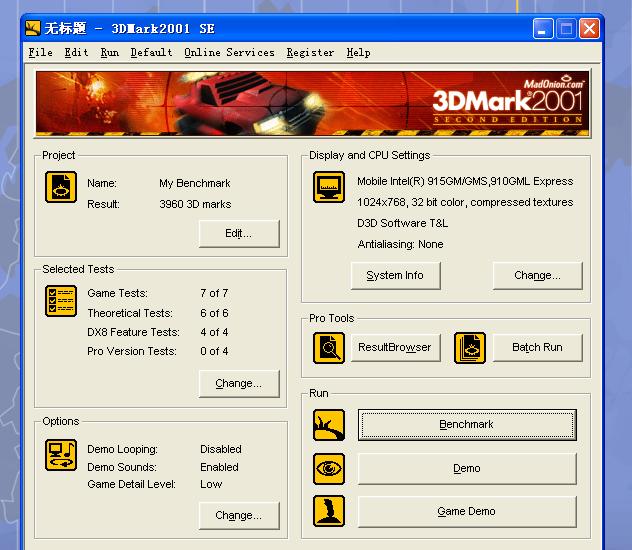
Task: Open the Register menu
Action: (x=310, y=52)
